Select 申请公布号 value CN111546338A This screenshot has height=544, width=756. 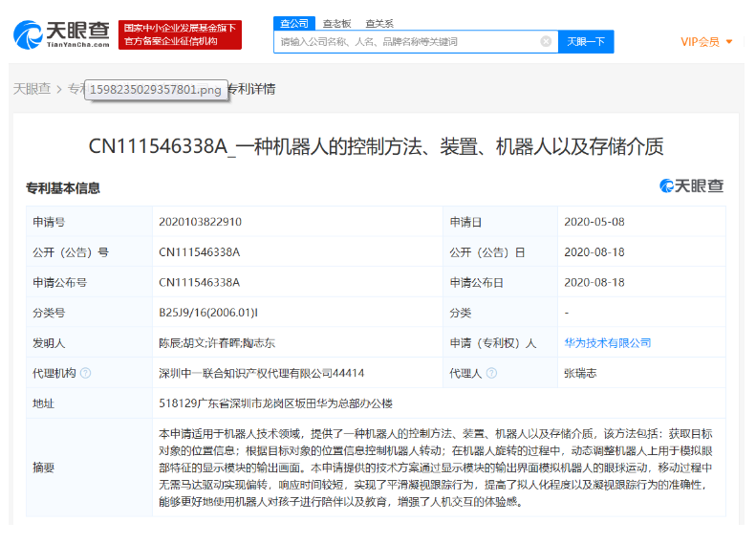click(x=199, y=283)
